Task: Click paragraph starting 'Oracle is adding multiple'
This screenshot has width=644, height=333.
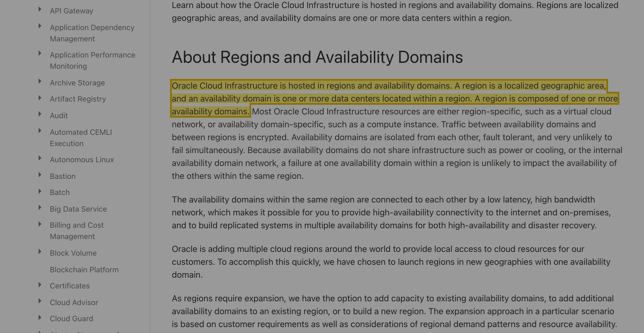Action: [x=391, y=262]
